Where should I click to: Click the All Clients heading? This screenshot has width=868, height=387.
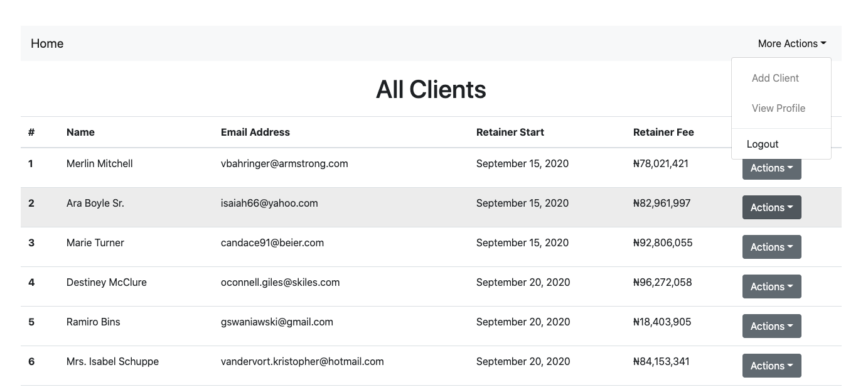(431, 89)
